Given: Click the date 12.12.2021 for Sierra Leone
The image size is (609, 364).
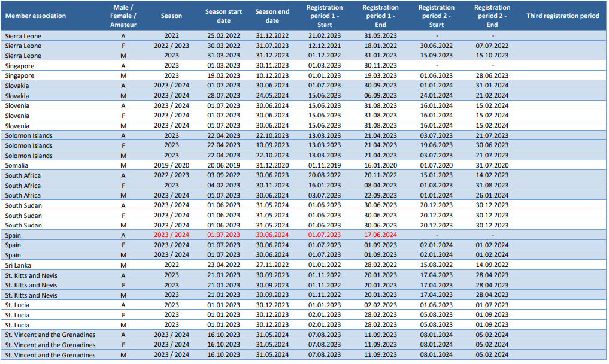Looking at the screenshot, I should point(325,46).
